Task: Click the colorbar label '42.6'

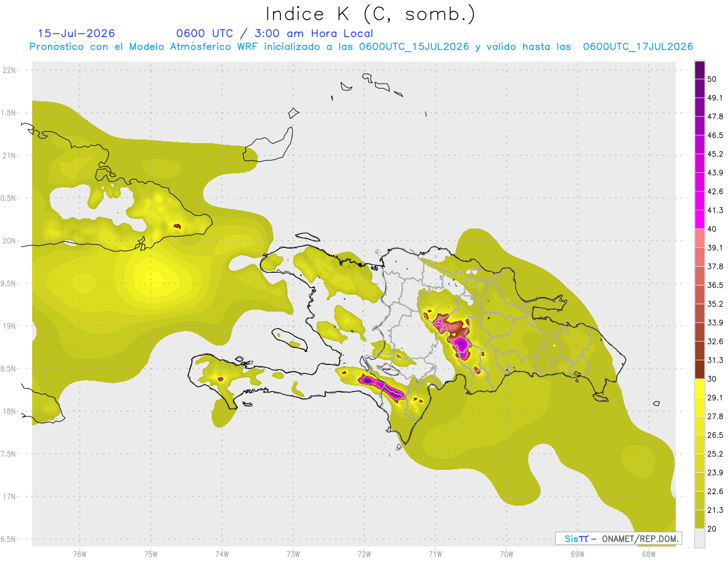Action: [x=716, y=192]
